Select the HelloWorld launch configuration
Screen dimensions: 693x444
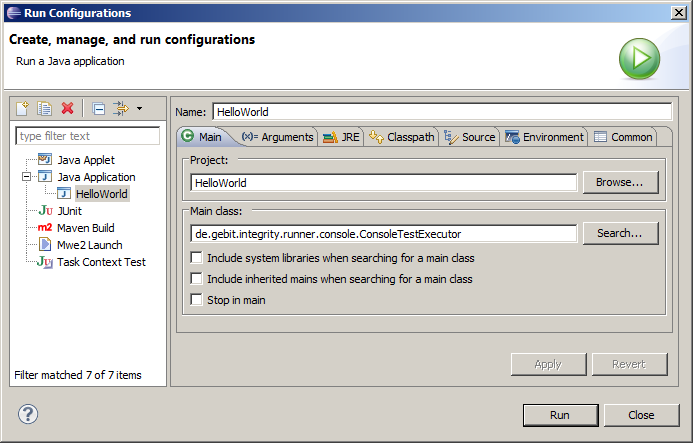pyautogui.click(x=101, y=194)
